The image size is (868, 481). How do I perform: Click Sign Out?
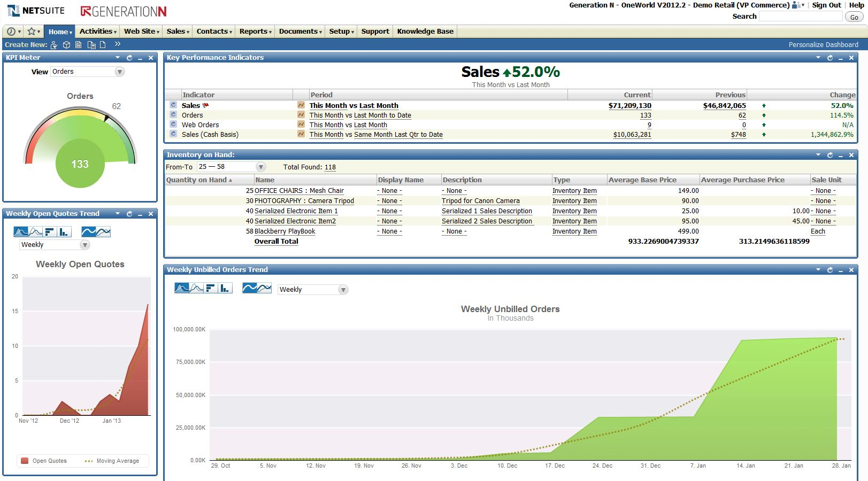(x=826, y=5)
